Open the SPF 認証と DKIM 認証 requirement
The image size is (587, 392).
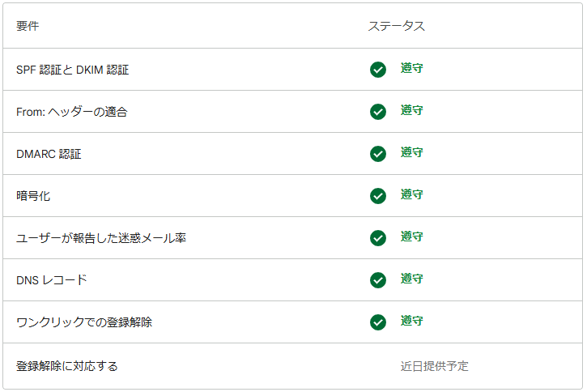pyautogui.click(x=72, y=70)
